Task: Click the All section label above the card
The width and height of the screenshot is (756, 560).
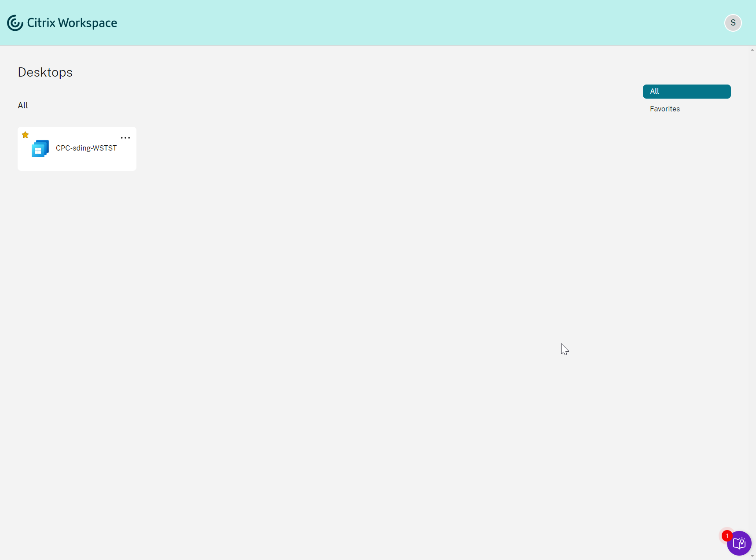Action: pos(23,106)
